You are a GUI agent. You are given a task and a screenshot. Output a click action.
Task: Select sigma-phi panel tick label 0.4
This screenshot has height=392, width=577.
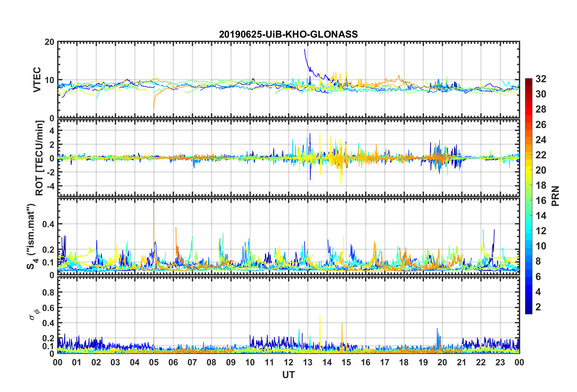point(48,323)
